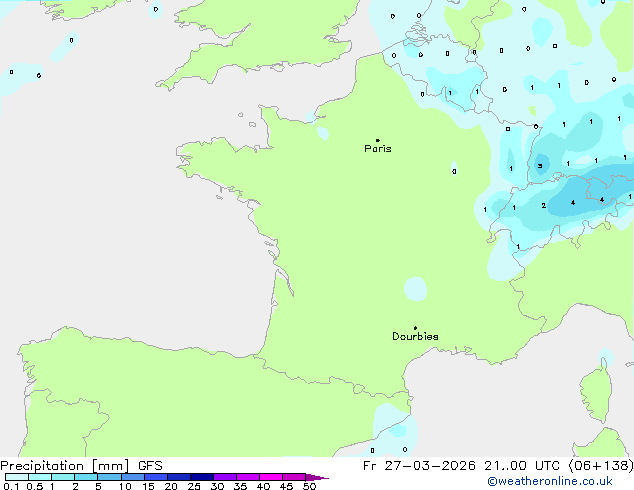Click the '21..00 UTC' time text
The width and height of the screenshot is (634, 490).
522,466
